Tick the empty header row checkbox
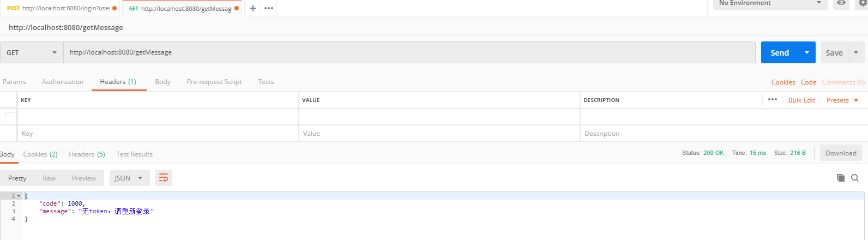This screenshot has height=240, width=868. pyautogui.click(x=10, y=117)
